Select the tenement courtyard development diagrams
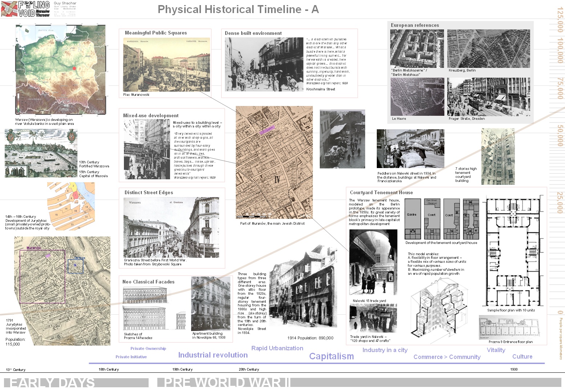Viewport: 565px width, 392px height. point(442,219)
